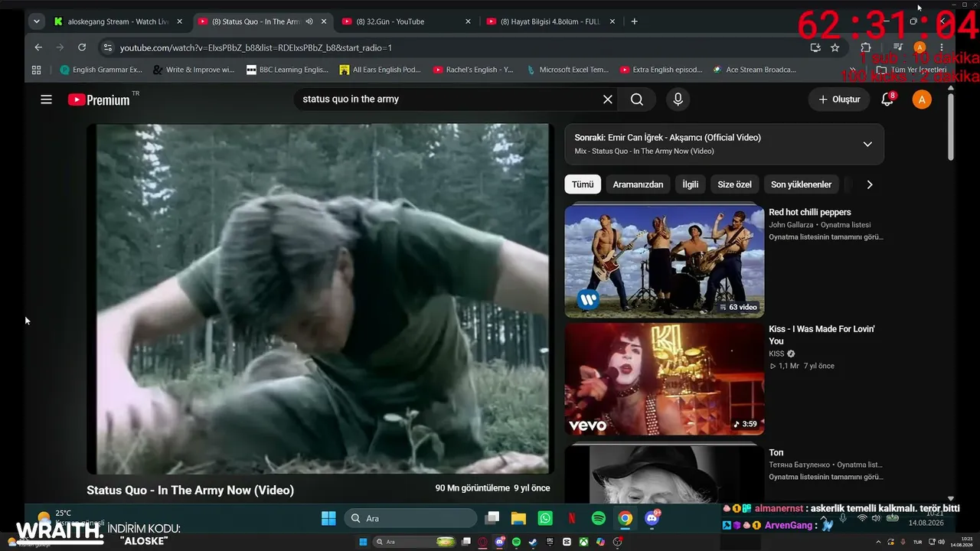Open All Ears English Podcast bookmark
The height and width of the screenshot is (551, 980).
[x=381, y=70]
